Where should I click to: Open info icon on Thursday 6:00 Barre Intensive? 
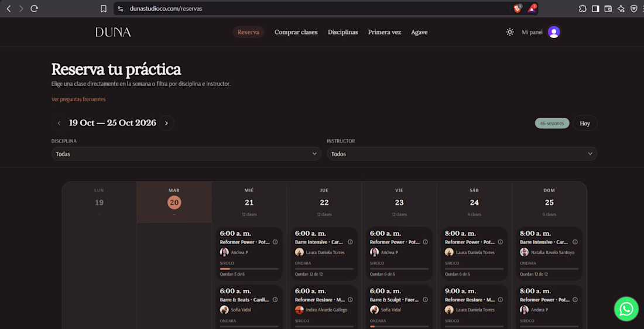350,242
